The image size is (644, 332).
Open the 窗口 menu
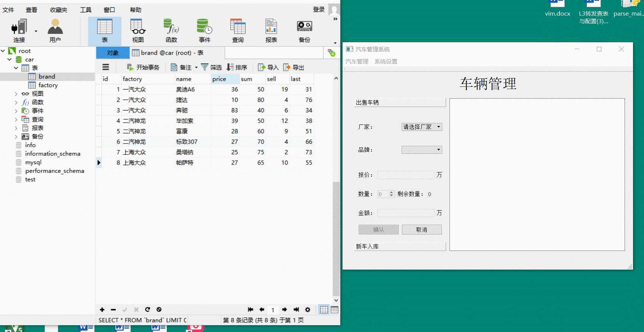tap(109, 10)
